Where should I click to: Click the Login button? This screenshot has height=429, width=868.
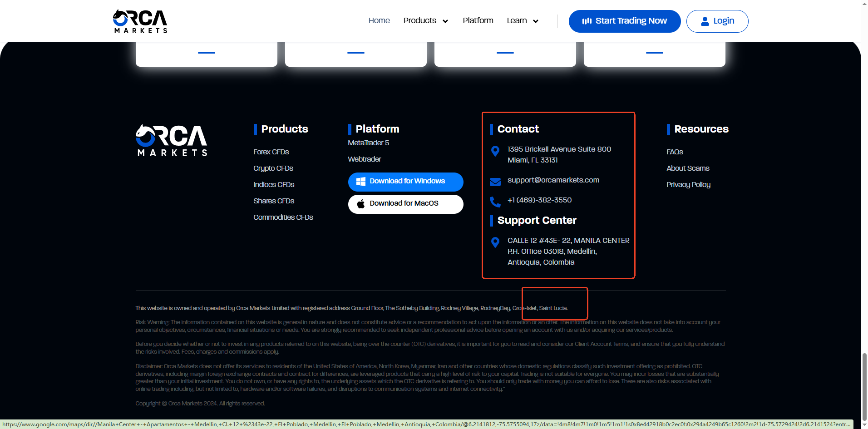pyautogui.click(x=717, y=21)
